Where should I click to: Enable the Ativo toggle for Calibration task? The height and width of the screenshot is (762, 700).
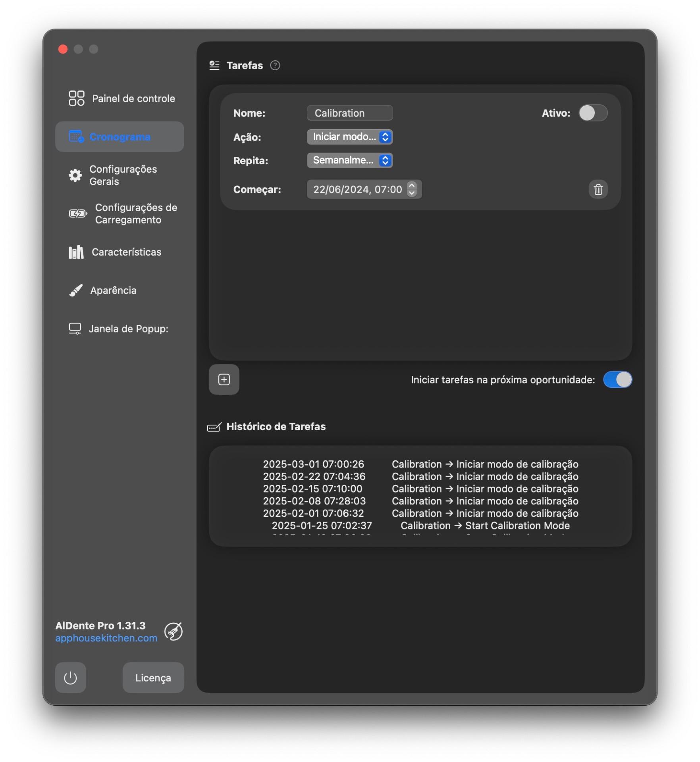(592, 113)
